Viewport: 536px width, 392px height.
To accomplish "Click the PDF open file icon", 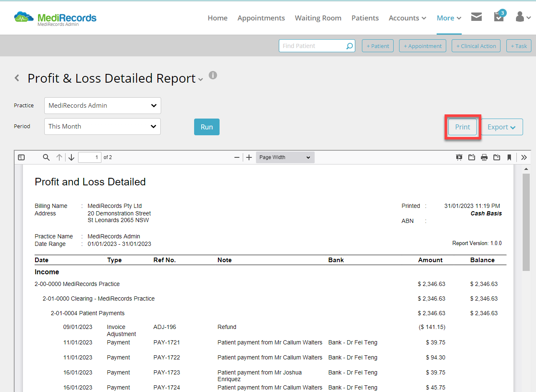I will point(472,157).
